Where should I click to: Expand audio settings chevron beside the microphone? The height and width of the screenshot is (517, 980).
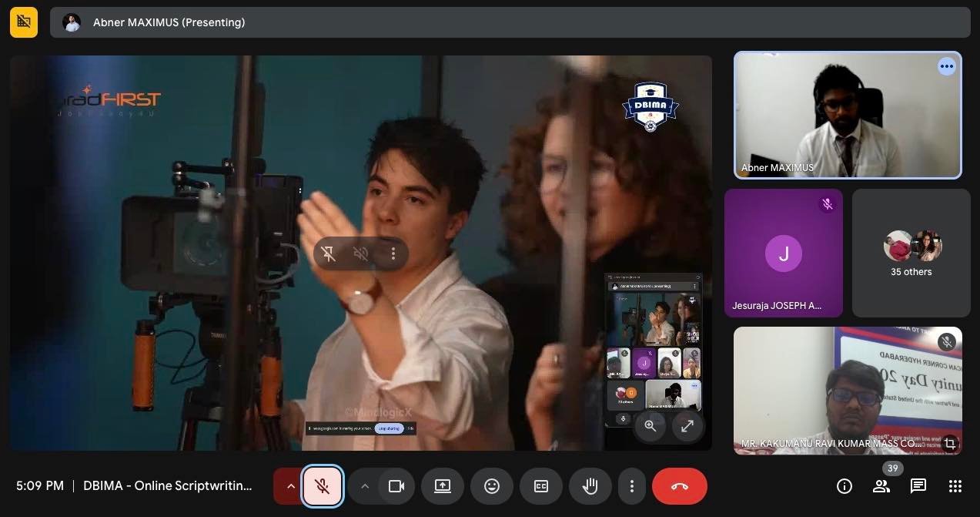(x=290, y=486)
